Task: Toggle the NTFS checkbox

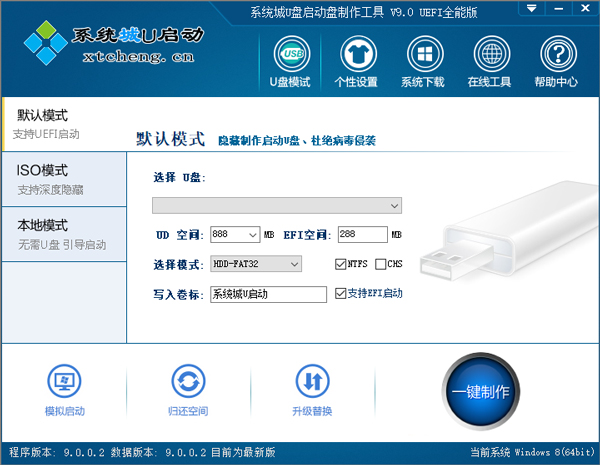Action: pos(340,264)
